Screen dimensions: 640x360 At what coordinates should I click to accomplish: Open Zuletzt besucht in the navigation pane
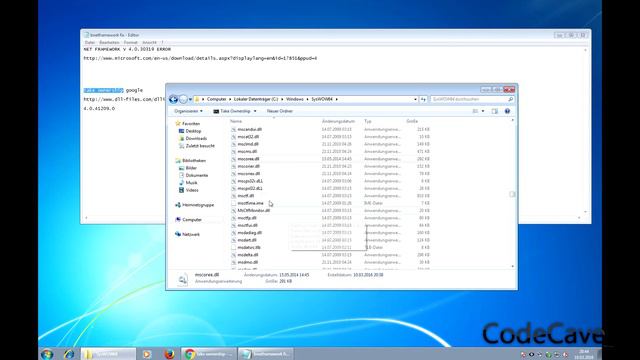point(200,146)
